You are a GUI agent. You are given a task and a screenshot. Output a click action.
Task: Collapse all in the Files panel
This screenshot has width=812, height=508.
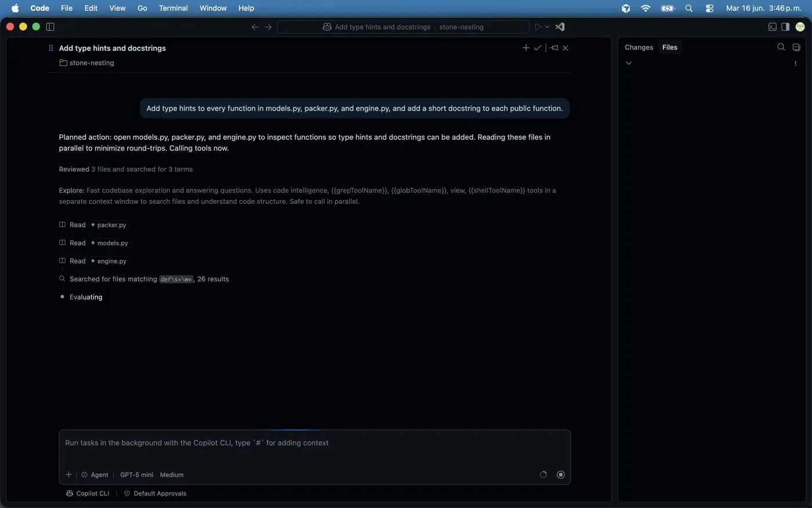[796, 47]
